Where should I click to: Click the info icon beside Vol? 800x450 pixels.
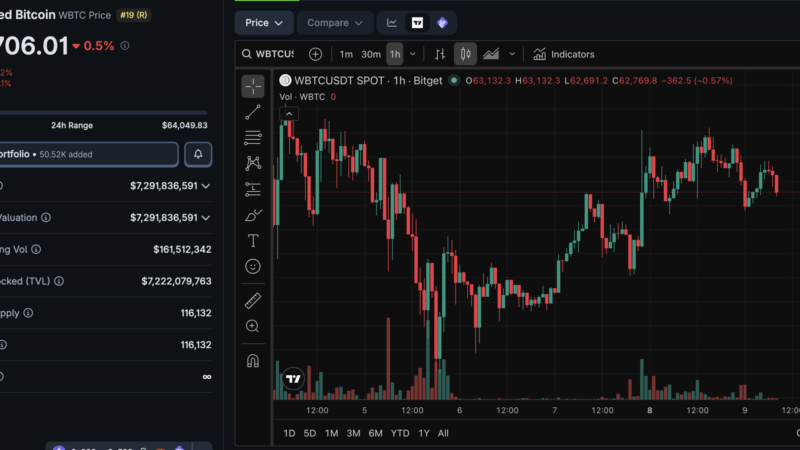coord(36,249)
